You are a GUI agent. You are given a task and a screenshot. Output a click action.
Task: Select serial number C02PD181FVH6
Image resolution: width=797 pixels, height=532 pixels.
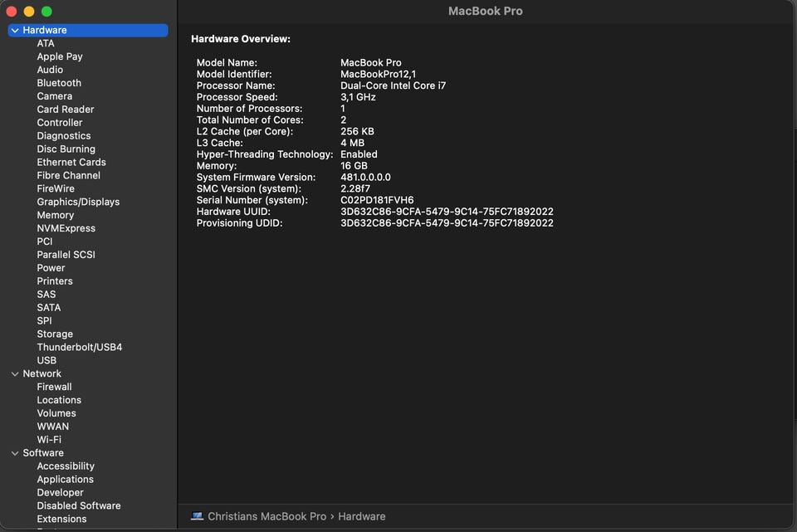(x=377, y=200)
